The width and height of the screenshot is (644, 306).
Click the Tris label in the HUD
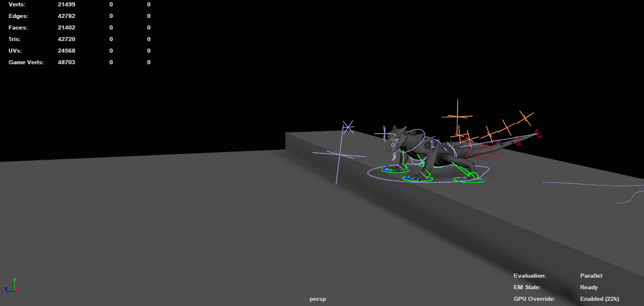15,39
